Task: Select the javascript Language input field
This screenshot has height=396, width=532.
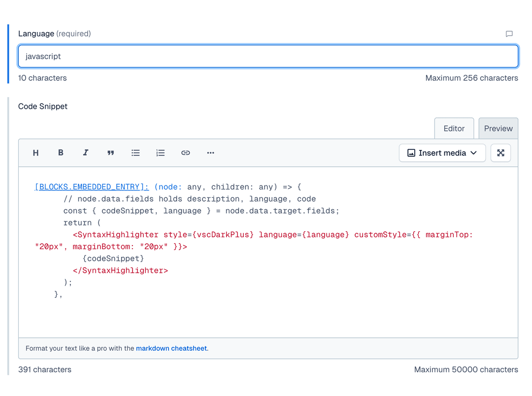Action: 268,56
